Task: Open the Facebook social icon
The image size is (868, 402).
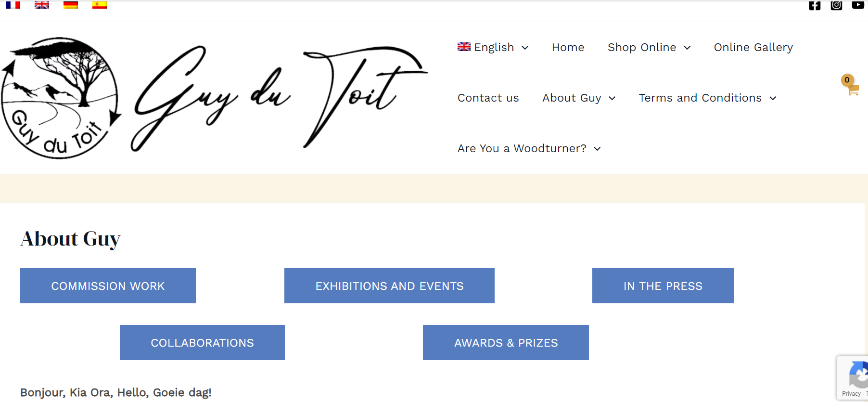Action: pyautogui.click(x=815, y=5)
